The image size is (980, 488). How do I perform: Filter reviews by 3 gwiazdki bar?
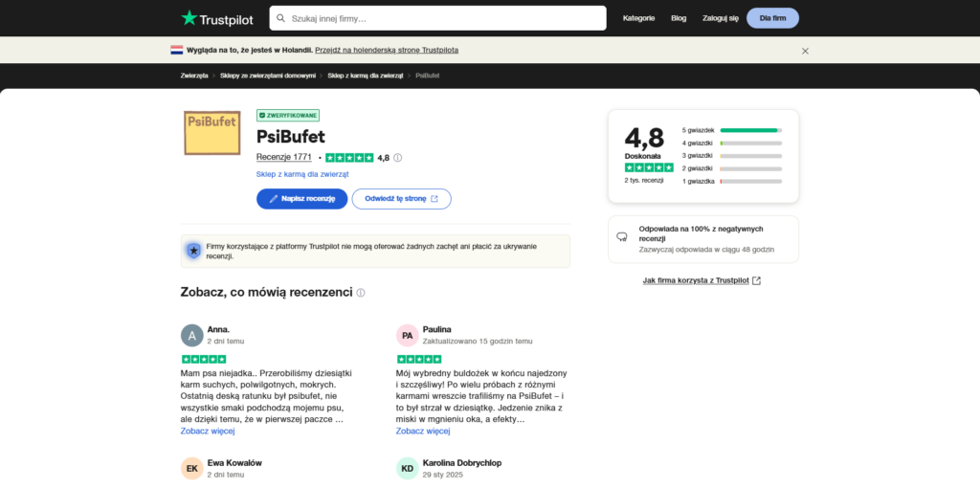732,156
